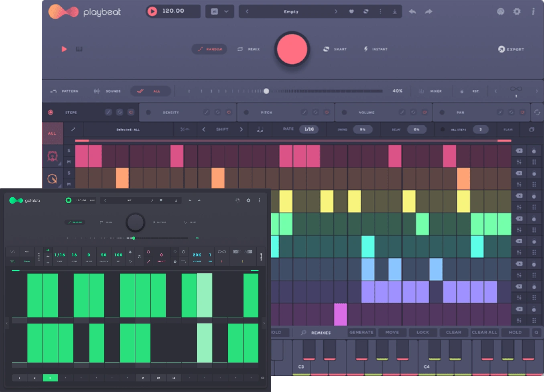This screenshot has width=544, height=392.
Task: Open Playbeat settings gear icon
Action: coord(517,12)
